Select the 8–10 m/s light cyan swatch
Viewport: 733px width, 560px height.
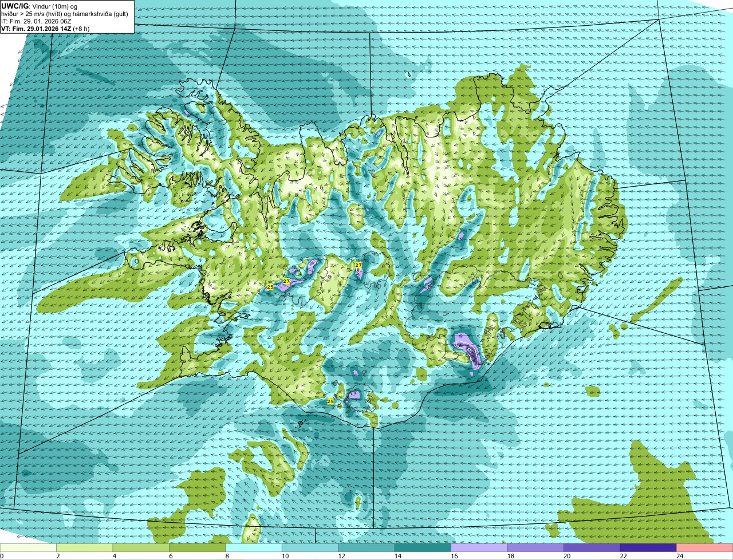pyautogui.click(x=254, y=547)
